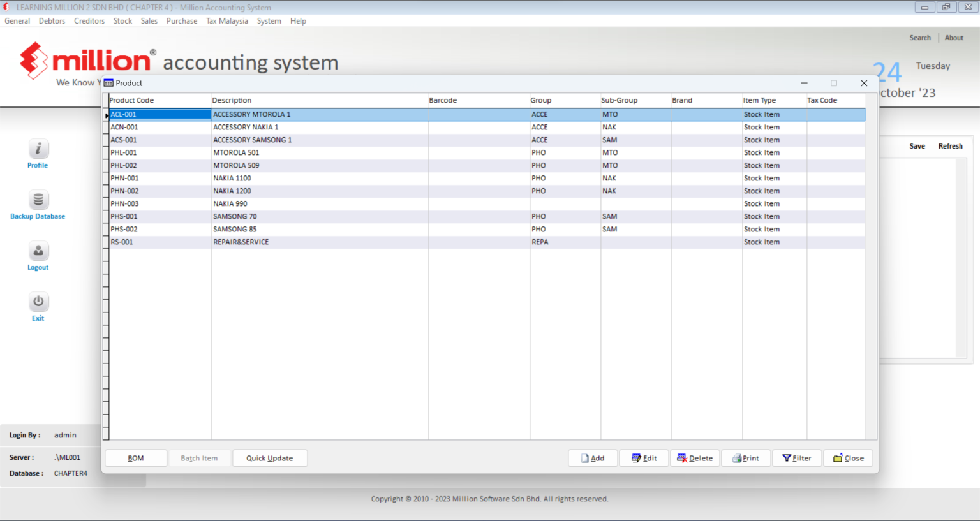980x521 pixels.
Task: Edit the selected product
Action: 644,458
